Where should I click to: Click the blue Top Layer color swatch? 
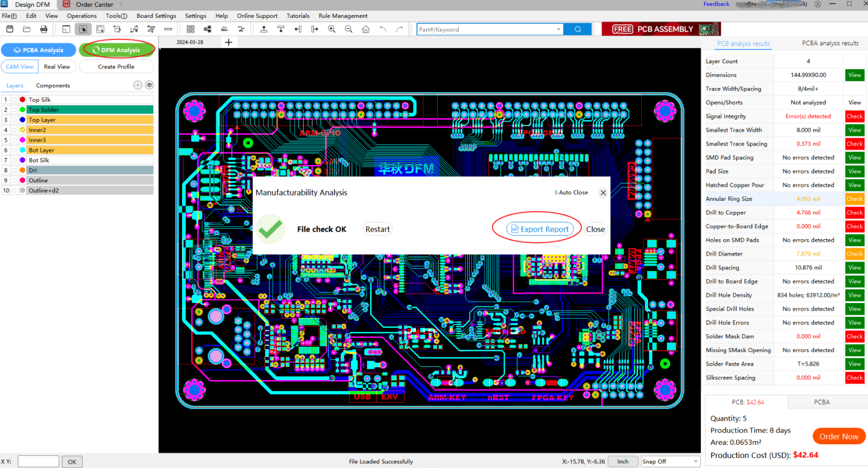click(x=22, y=120)
